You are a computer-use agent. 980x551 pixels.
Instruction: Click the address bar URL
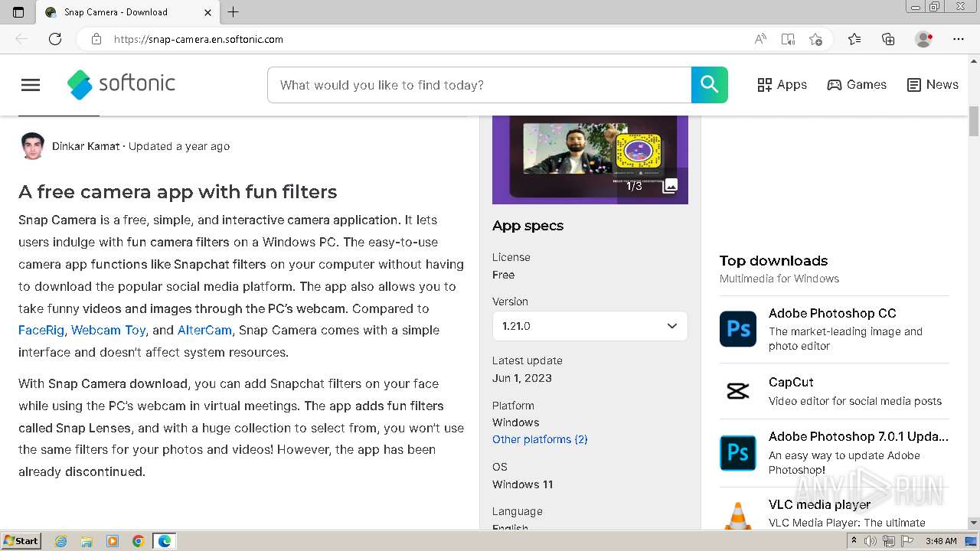coord(198,39)
